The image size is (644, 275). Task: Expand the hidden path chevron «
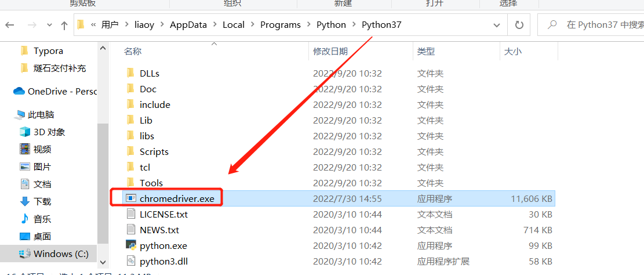(x=93, y=25)
